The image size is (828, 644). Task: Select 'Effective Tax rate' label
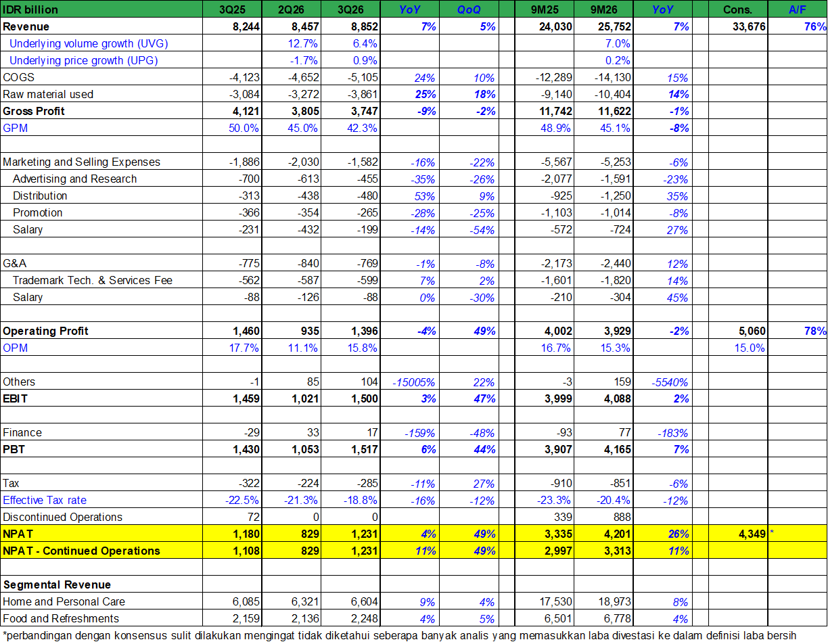point(45,500)
